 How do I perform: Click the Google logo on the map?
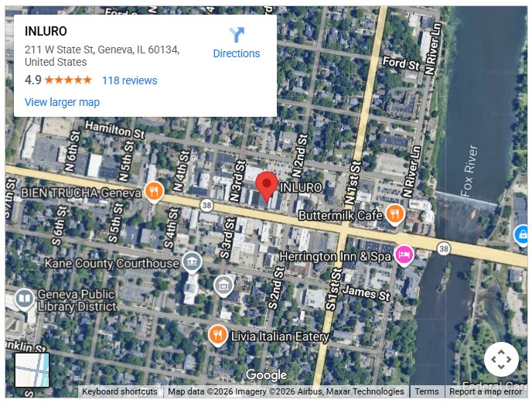coord(266,375)
